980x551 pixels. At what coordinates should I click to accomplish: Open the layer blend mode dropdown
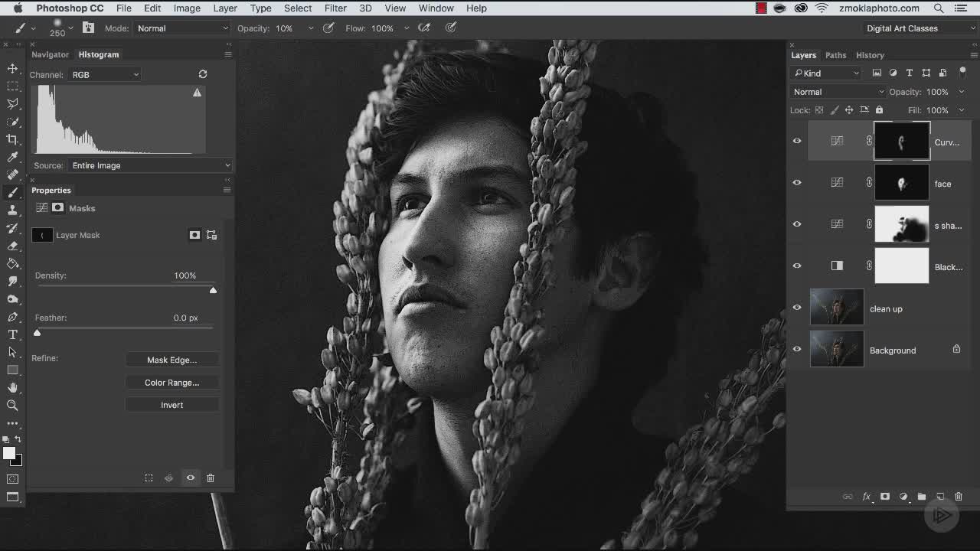click(838, 92)
